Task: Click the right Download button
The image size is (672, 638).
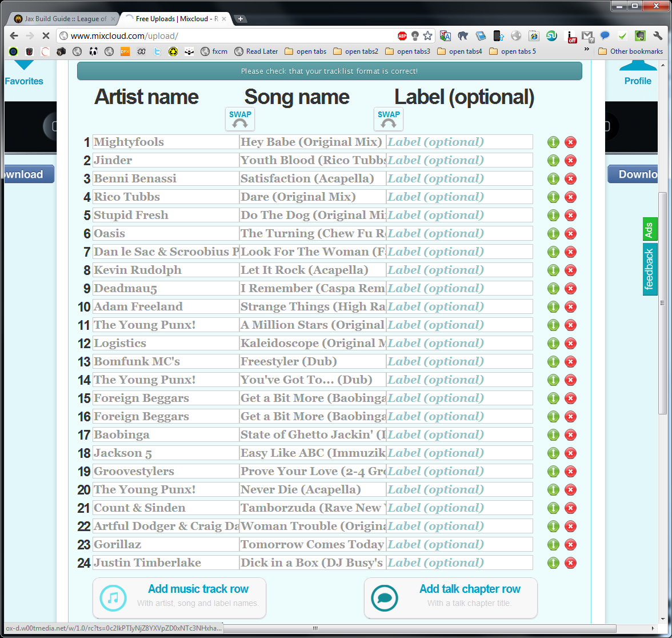Action: 633,174
